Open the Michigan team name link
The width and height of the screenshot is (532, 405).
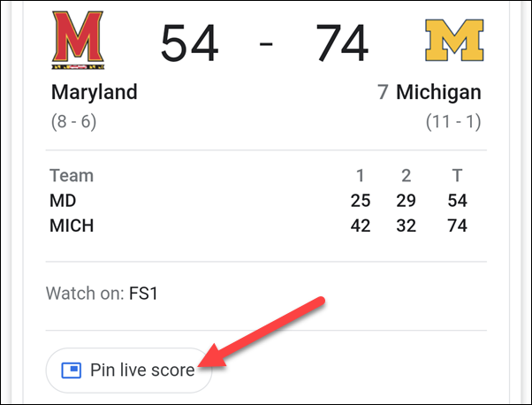(438, 92)
